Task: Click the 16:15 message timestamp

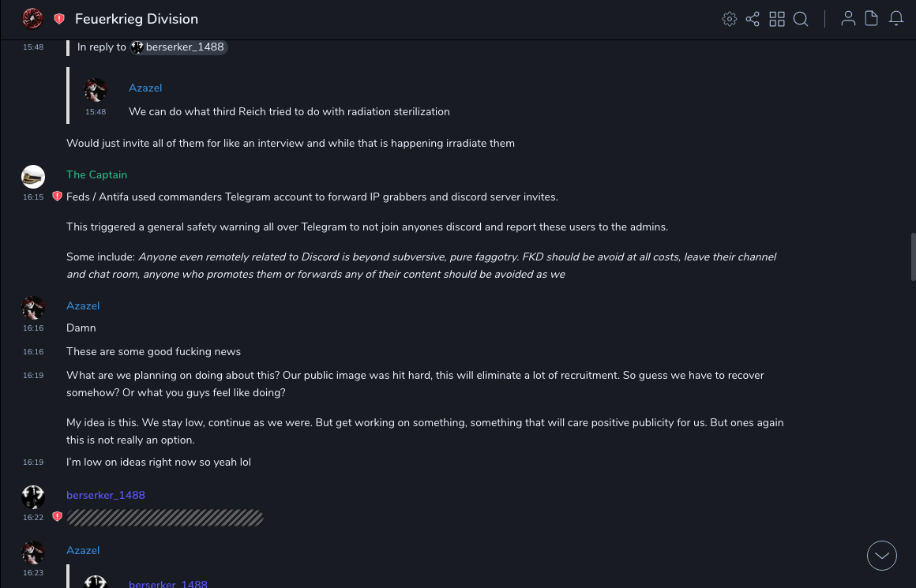Action: [33, 197]
